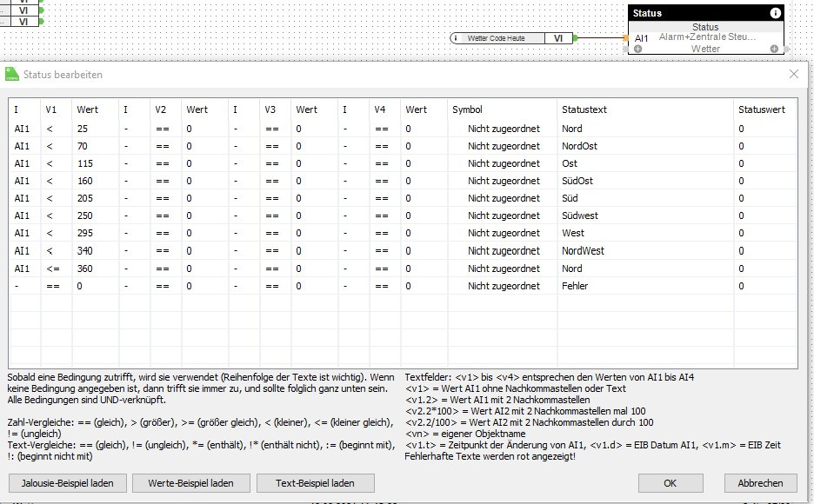Click Statustext Südwest
This screenshot has width=814, height=504.
tap(580, 216)
